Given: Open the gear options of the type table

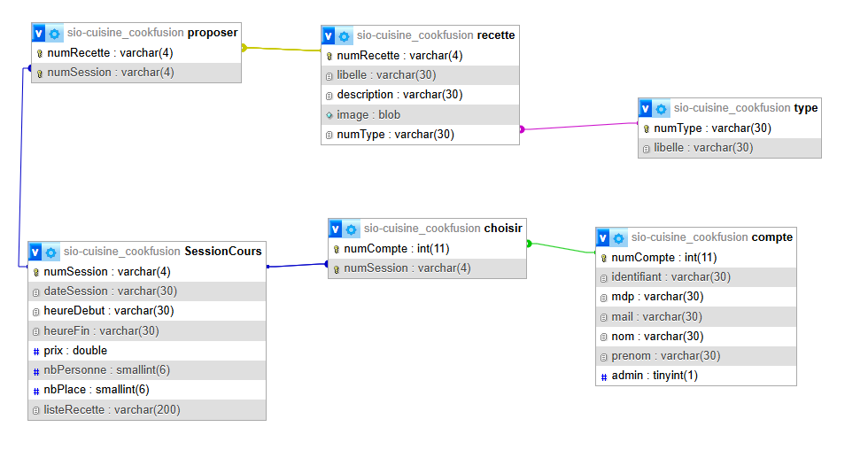Looking at the screenshot, I should [x=661, y=109].
